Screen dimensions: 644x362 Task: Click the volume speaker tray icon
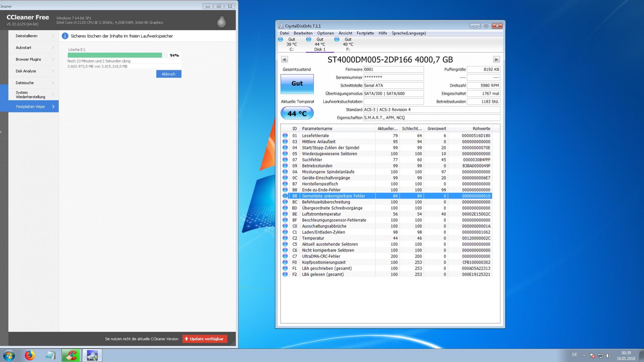point(608,356)
